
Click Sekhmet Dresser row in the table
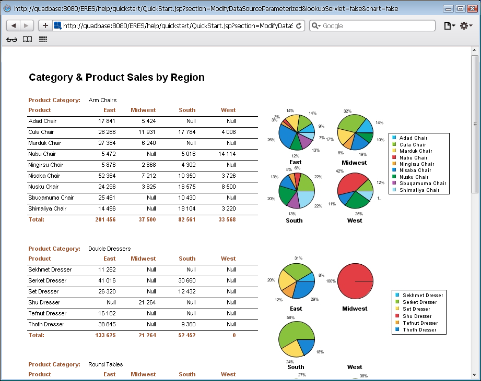click(142, 270)
